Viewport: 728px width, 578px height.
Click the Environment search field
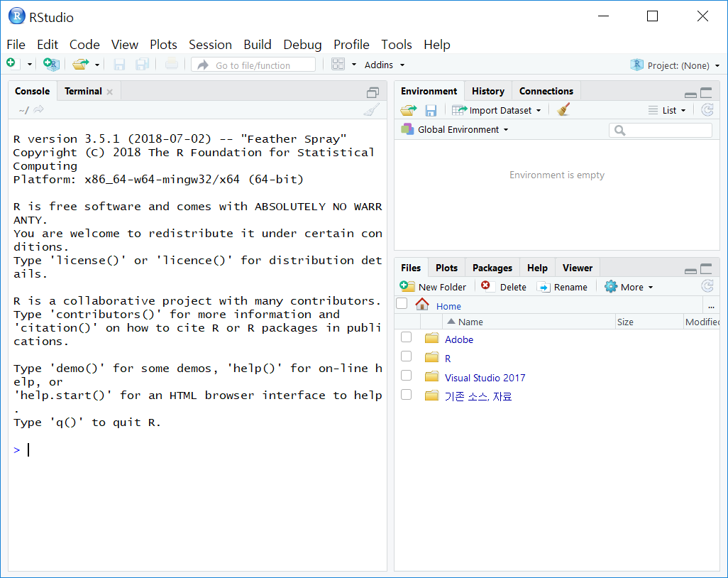pyautogui.click(x=660, y=131)
